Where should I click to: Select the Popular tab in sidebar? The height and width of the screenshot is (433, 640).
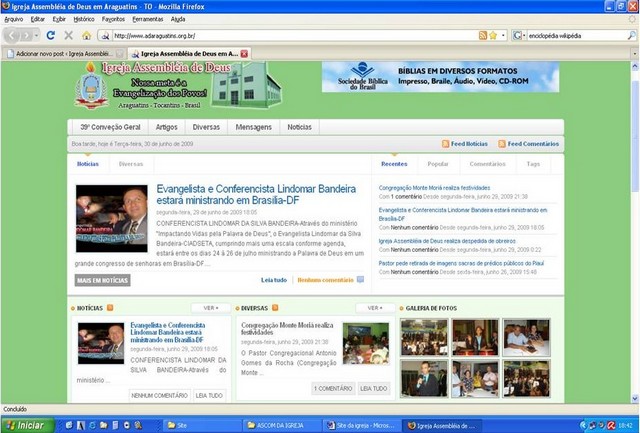click(x=438, y=164)
